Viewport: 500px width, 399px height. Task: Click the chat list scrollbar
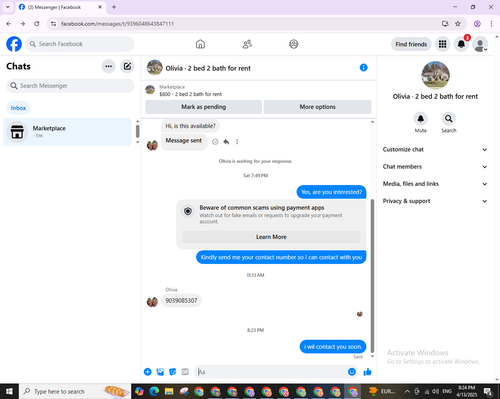[137, 131]
